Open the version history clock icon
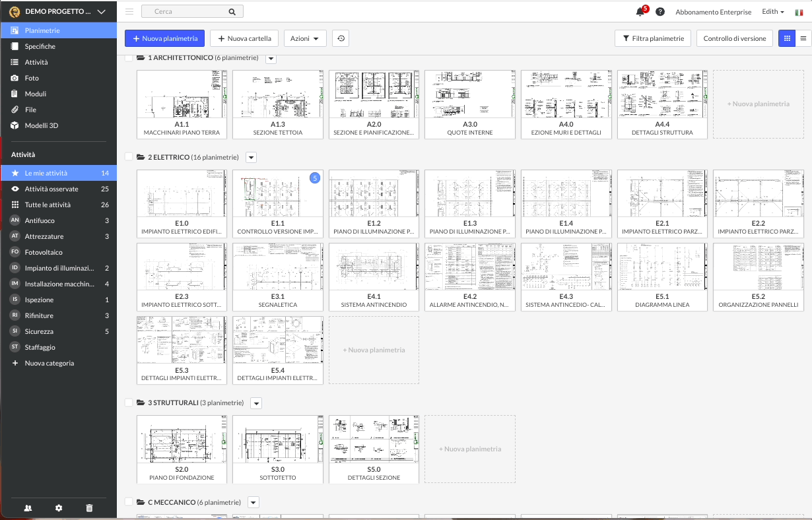The image size is (812, 520). click(x=341, y=38)
